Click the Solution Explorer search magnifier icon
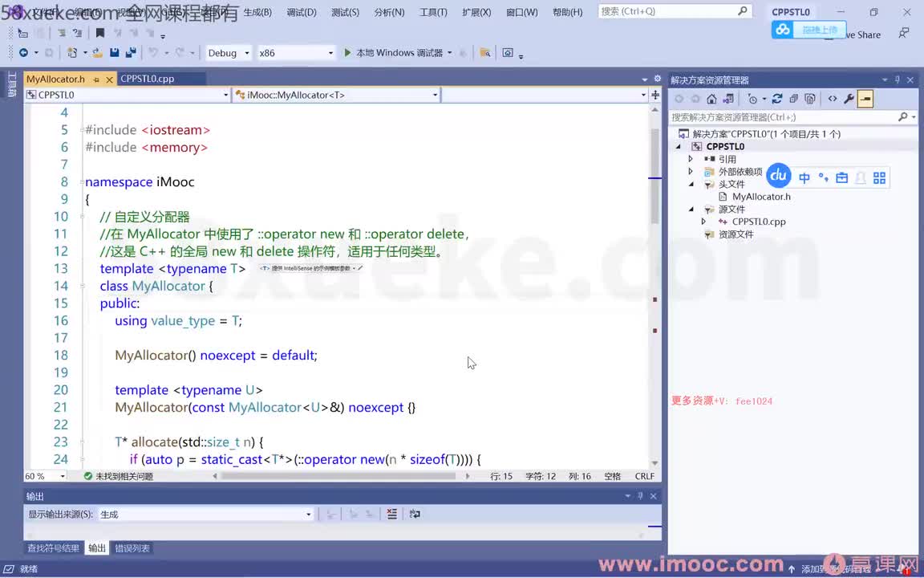The height and width of the screenshot is (578, 924). [903, 116]
